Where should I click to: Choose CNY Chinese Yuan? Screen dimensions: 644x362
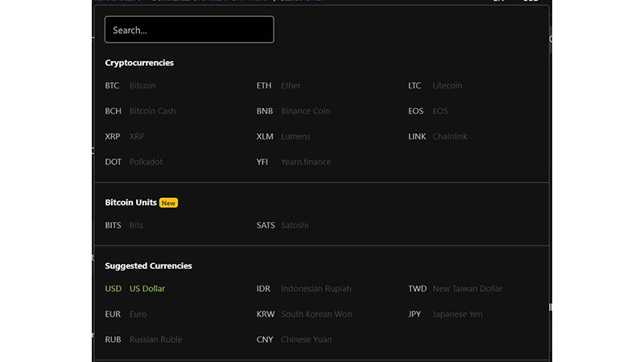(294, 339)
